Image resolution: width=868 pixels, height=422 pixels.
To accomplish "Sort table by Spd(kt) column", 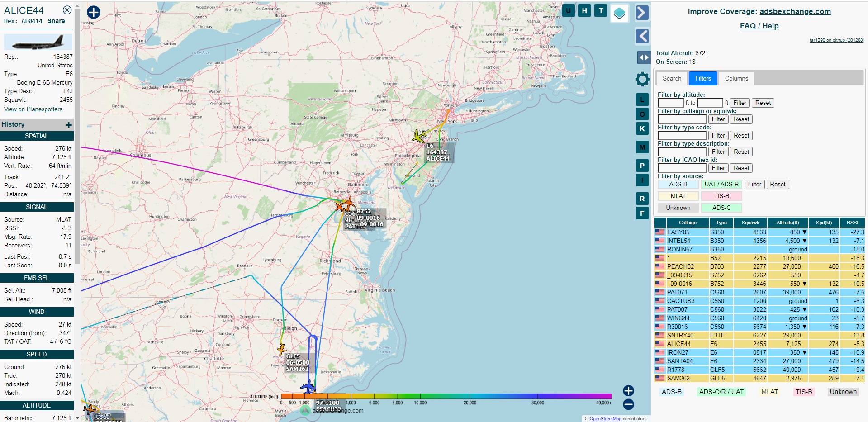I will click(824, 223).
